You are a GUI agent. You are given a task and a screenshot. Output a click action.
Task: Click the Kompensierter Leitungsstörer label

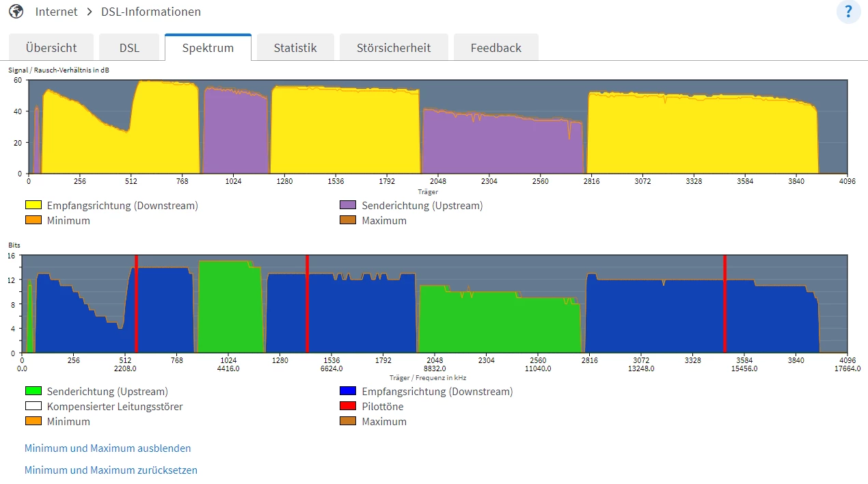115,407
